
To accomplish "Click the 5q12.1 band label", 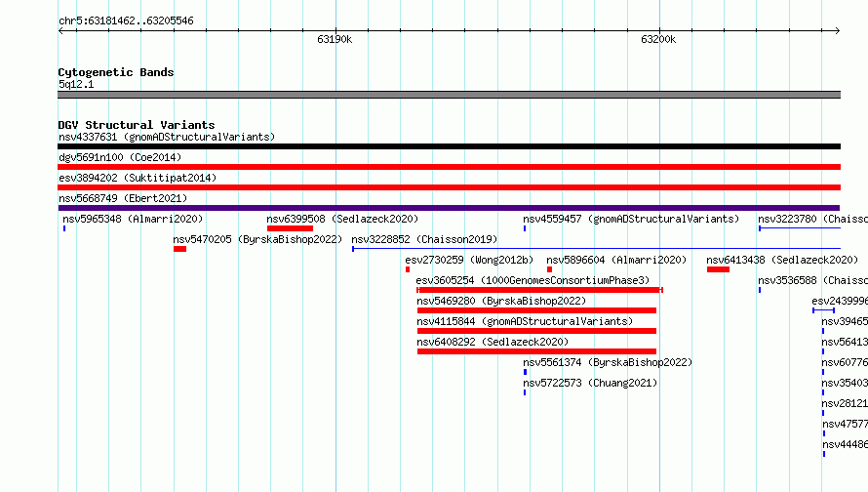I will (x=76, y=84).
